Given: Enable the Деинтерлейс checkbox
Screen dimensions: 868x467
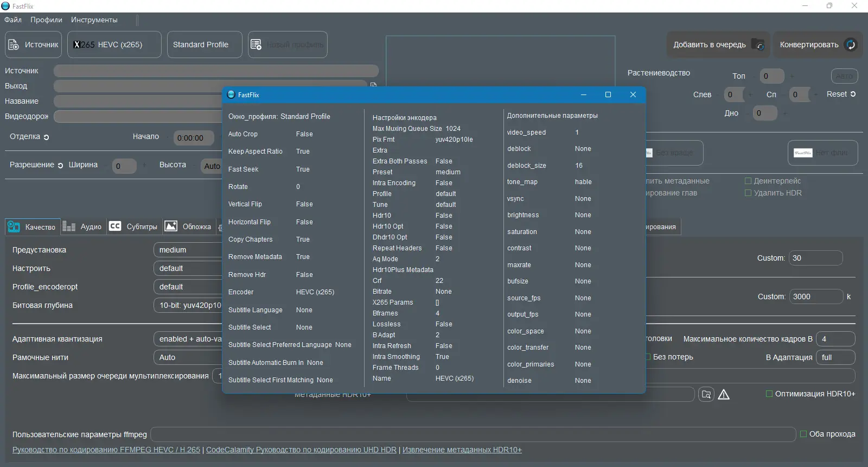Looking at the screenshot, I should tap(748, 181).
